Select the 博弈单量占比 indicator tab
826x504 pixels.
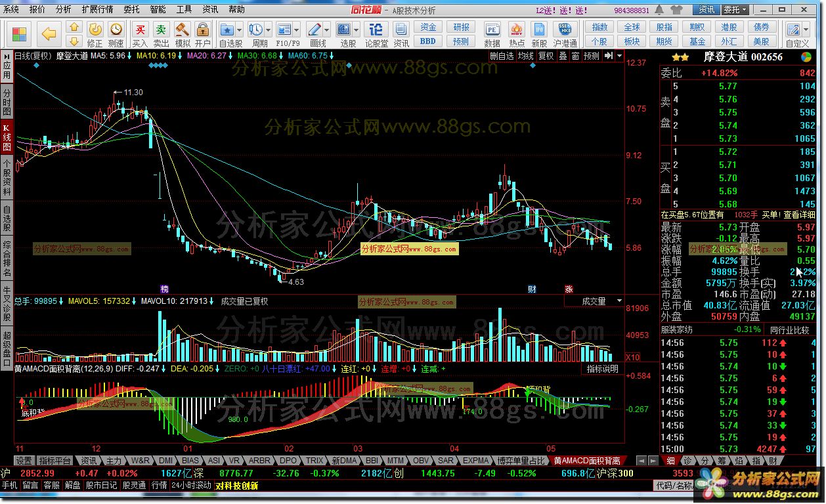(x=521, y=461)
